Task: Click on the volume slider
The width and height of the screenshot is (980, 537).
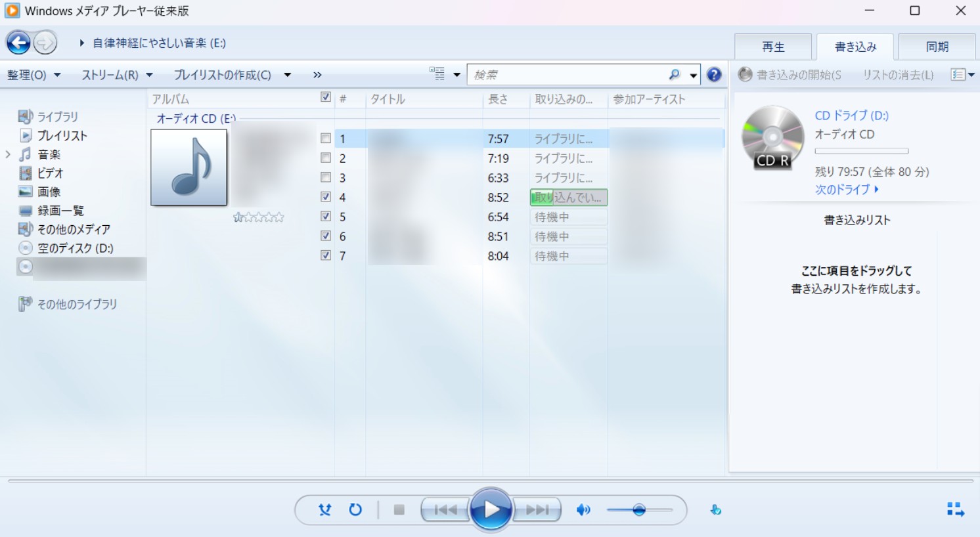Action: click(x=640, y=509)
